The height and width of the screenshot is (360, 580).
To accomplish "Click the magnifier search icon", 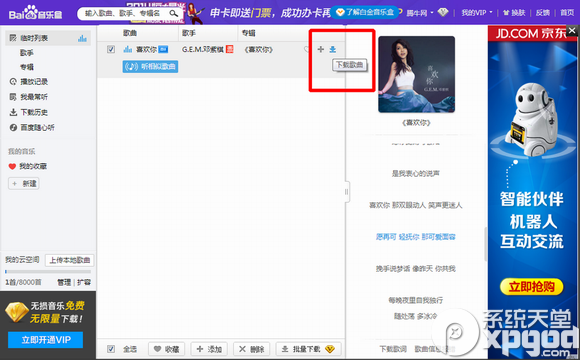I will [173, 13].
